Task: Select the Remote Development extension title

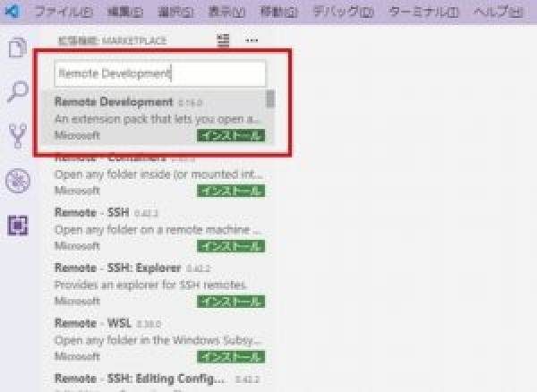Action: (x=114, y=102)
